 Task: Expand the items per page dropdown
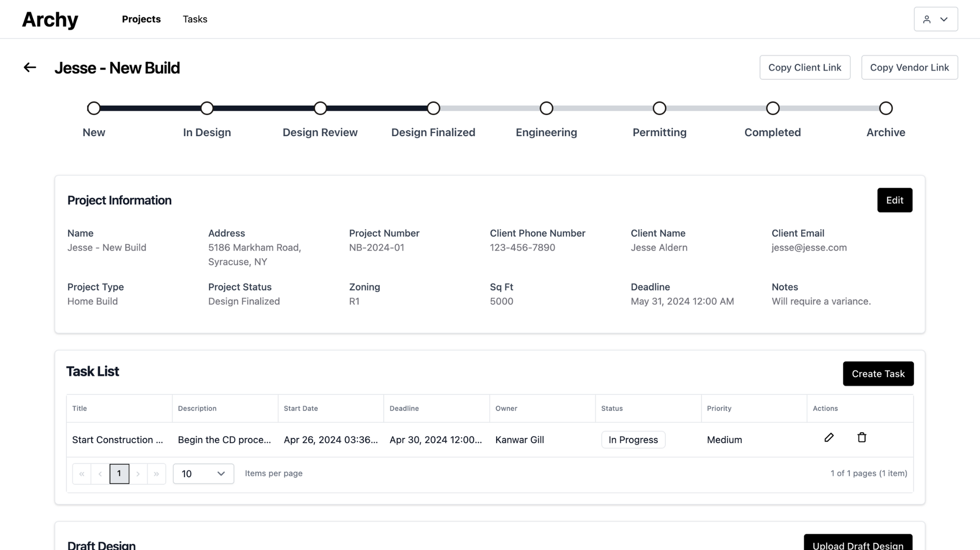pyautogui.click(x=203, y=474)
